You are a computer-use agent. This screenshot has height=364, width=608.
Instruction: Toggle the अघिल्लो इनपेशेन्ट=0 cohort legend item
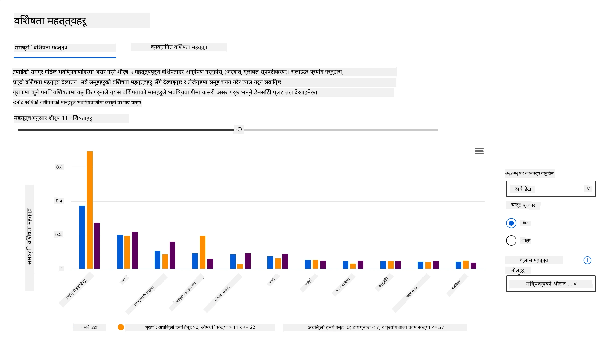tap(375, 327)
